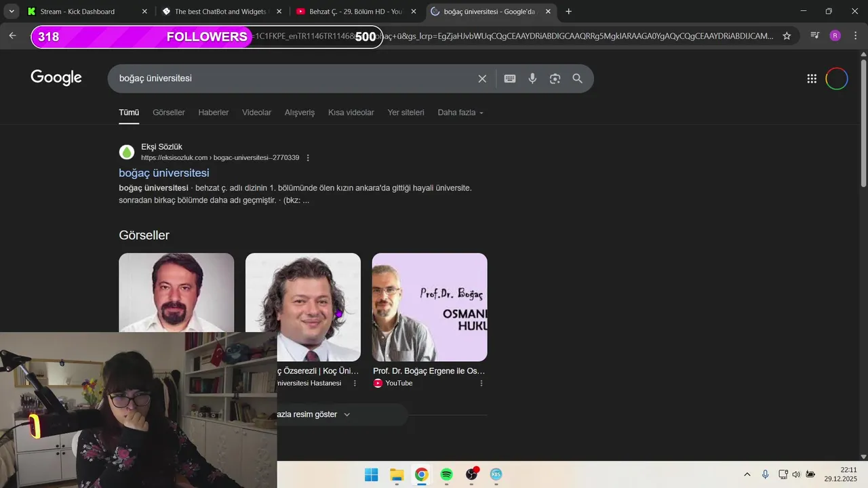Open the Google apps grid
Screen dimensions: 868x488
point(812,79)
